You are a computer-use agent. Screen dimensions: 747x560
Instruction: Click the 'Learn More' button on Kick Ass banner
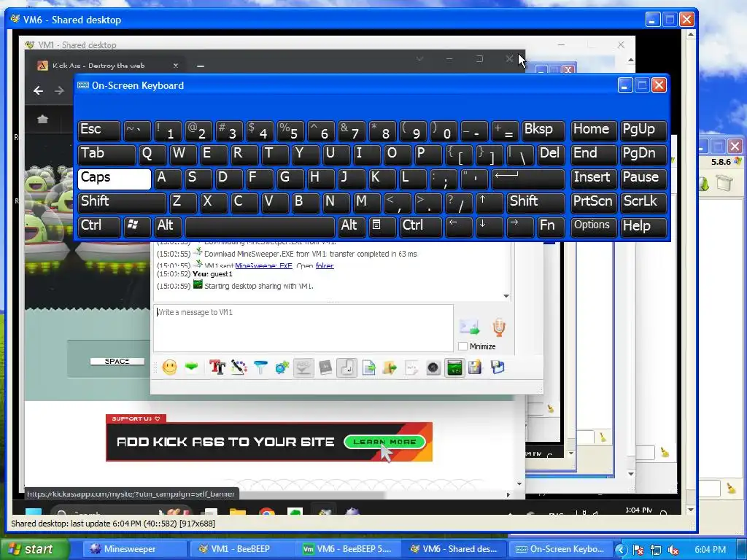tap(384, 442)
